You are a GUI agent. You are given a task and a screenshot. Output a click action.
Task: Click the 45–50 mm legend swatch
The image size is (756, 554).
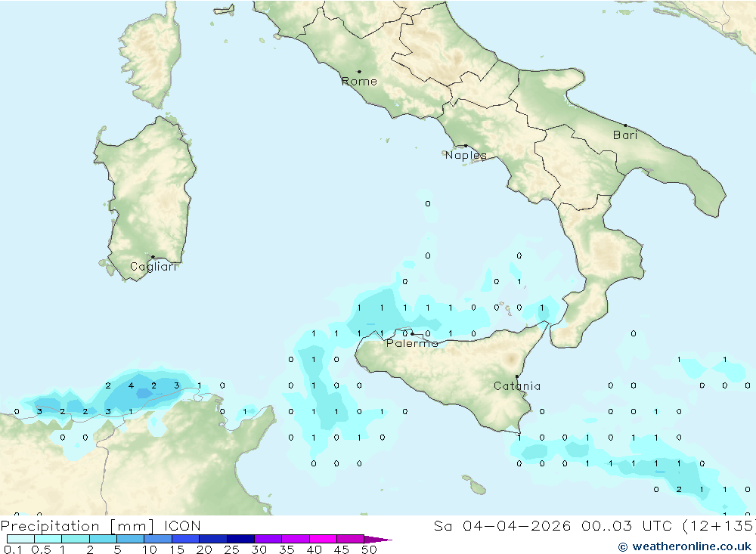click(351, 539)
